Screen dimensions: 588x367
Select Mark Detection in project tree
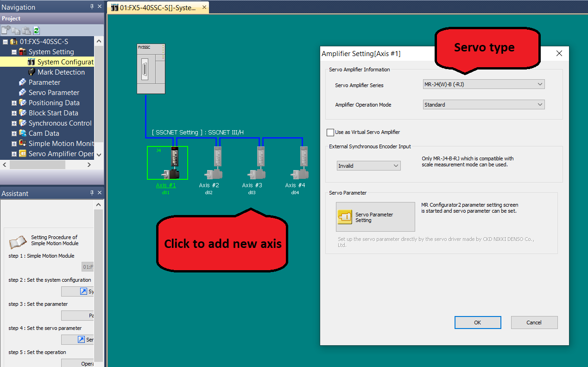tap(61, 72)
